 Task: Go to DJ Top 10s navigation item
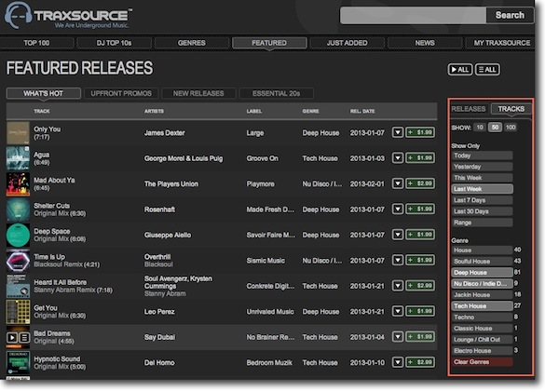pos(114,43)
